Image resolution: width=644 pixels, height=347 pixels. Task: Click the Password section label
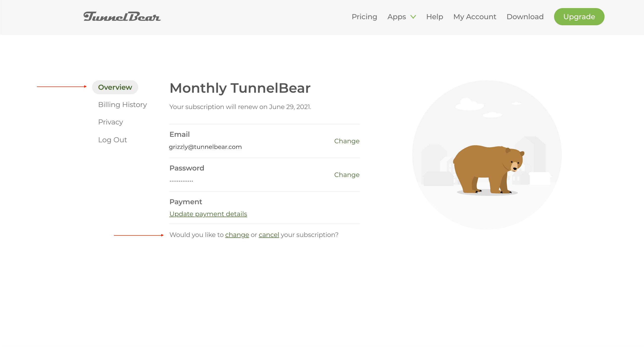coord(187,168)
